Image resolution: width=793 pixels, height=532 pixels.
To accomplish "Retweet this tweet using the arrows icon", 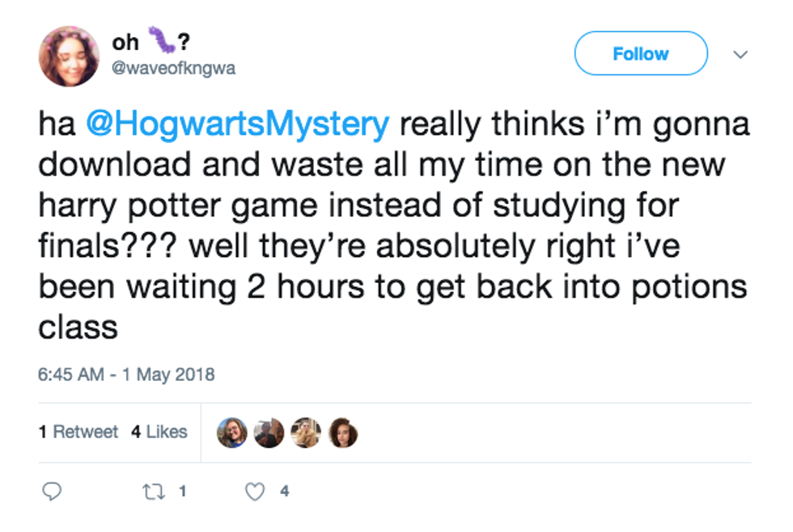I will pyautogui.click(x=154, y=491).
